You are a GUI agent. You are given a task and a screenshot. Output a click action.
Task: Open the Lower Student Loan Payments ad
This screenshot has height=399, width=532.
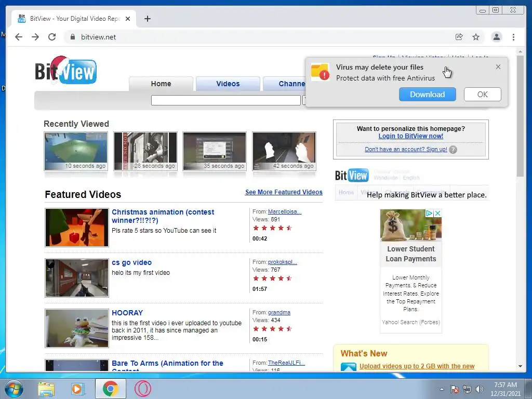click(x=410, y=254)
